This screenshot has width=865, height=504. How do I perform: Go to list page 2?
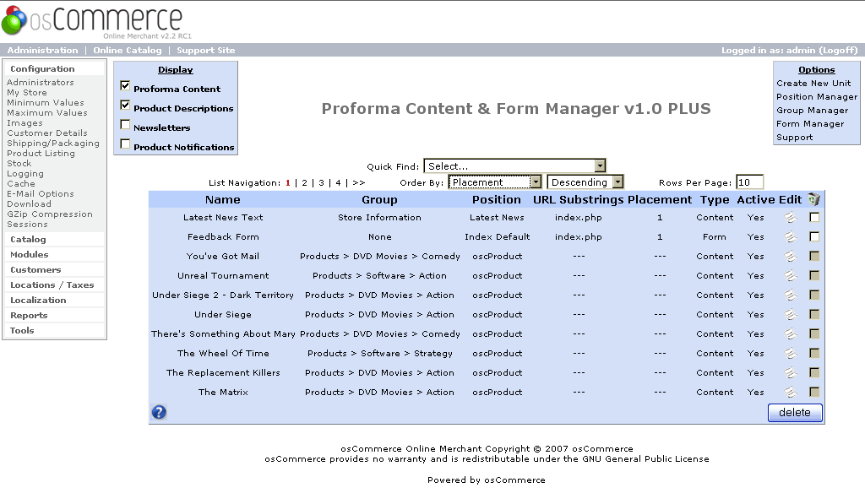(x=304, y=182)
